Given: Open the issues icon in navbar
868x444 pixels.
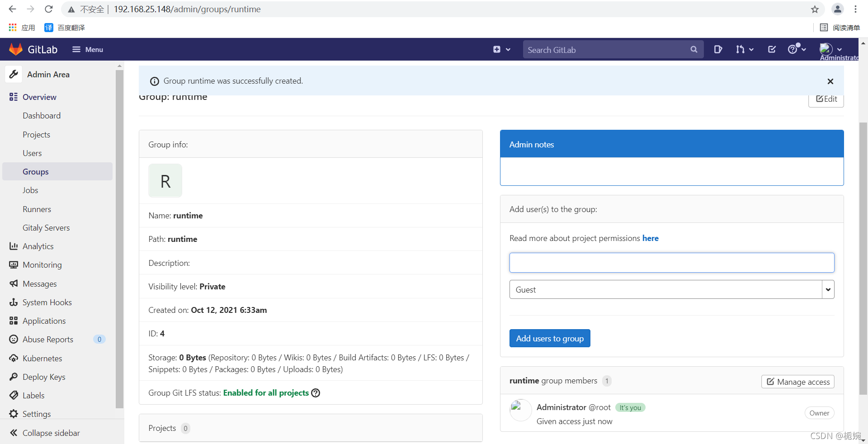Looking at the screenshot, I should [x=718, y=49].
